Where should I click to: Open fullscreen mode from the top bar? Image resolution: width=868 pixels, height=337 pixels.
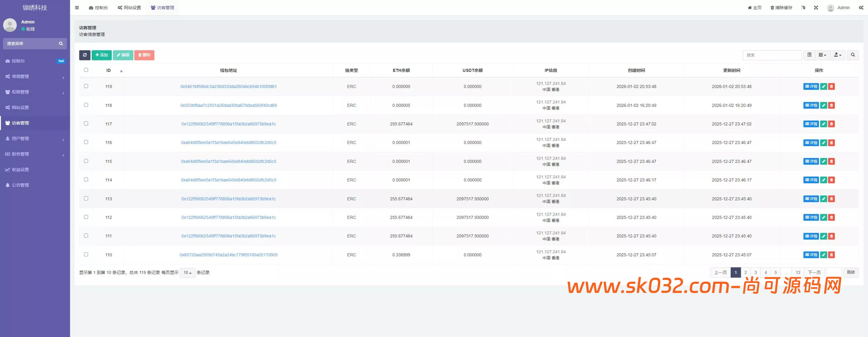816,7
